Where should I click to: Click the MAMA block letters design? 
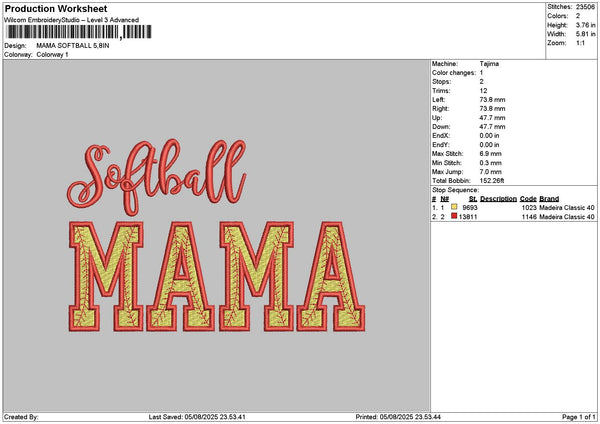(x=217, y=276)
